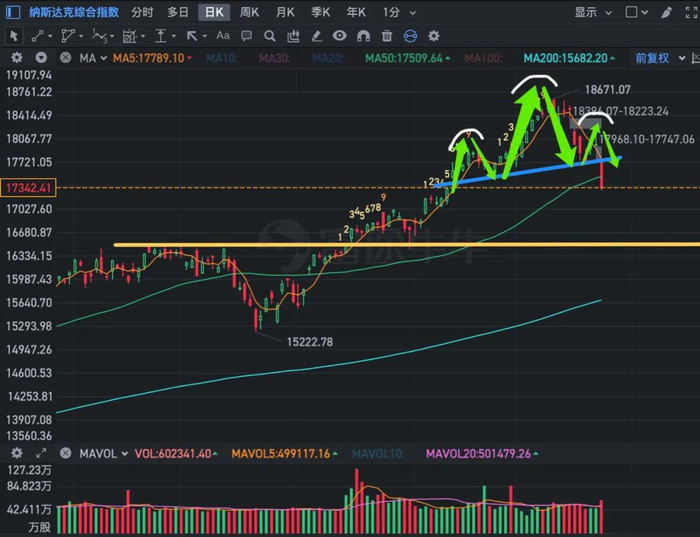Switch to the 分时 intraday tab

click(x=142, y=12)
